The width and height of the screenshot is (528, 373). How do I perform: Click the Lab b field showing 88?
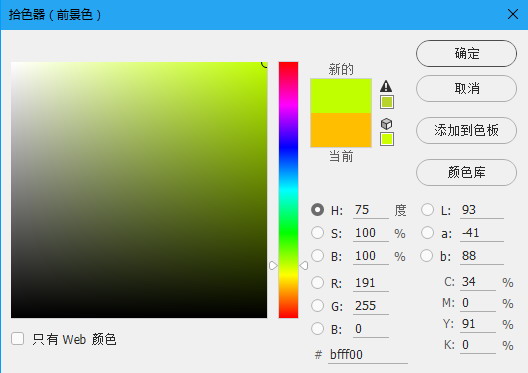click(482, 256)
